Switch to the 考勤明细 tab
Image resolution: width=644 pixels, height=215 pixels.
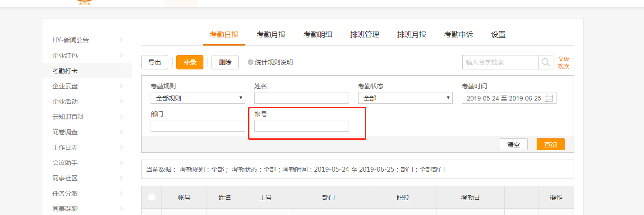(318, 35)
